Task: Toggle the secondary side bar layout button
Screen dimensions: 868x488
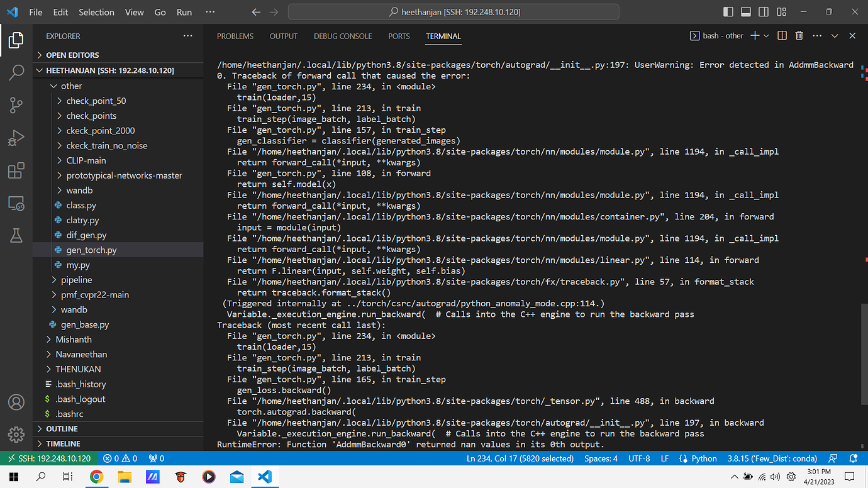Action: coord(763,12)
